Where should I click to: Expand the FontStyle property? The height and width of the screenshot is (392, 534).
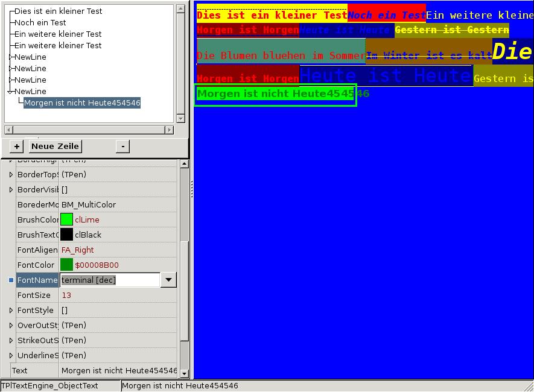tap(11, 310)
